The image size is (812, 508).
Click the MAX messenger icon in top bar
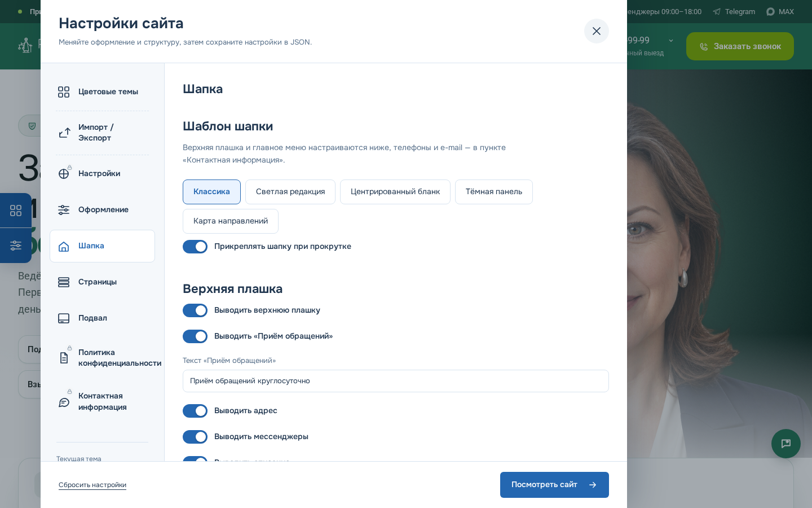pos(770,12)
